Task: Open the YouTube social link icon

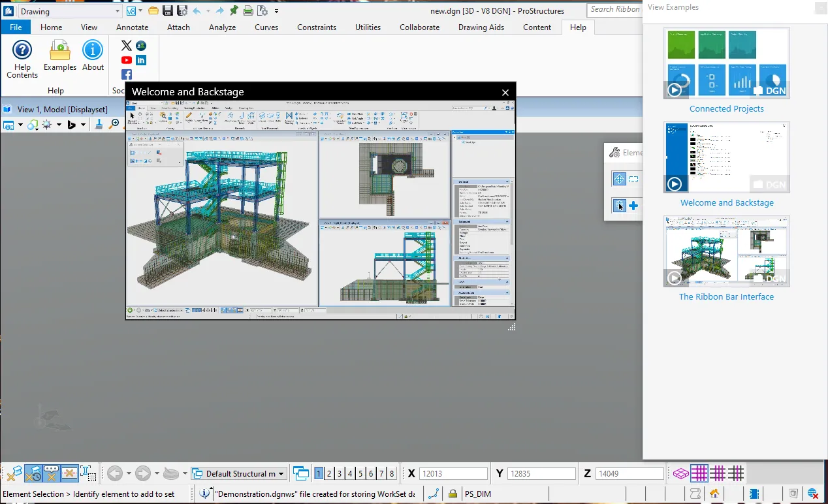Action: click(x=127, y=60)
